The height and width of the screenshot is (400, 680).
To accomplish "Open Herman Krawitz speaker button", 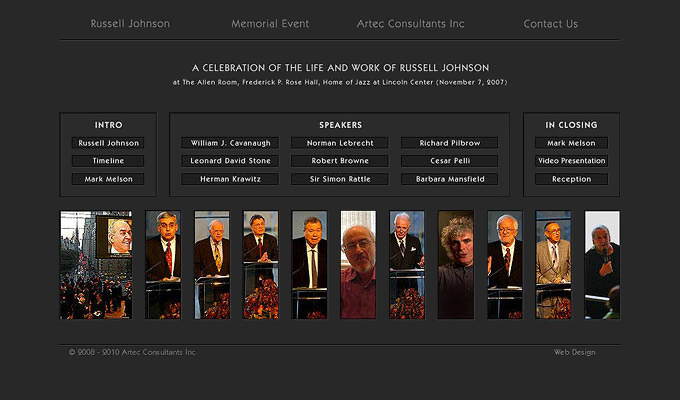I will [x=230, y=179].
